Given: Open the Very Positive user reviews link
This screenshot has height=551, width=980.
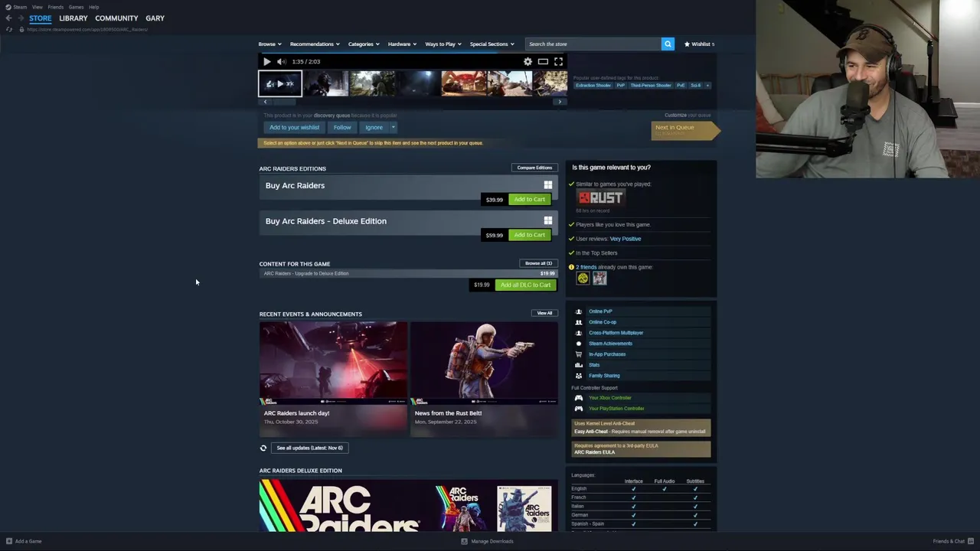Looking at the screenshot, I should tap(626, 239).
